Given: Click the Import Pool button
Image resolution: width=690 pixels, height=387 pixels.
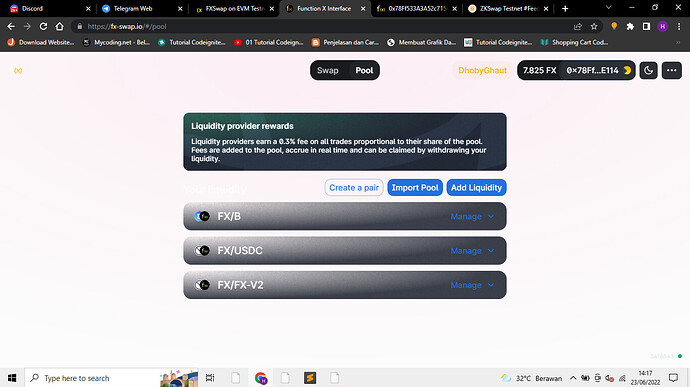Looking at the screenshot, I should pos(415,188).
